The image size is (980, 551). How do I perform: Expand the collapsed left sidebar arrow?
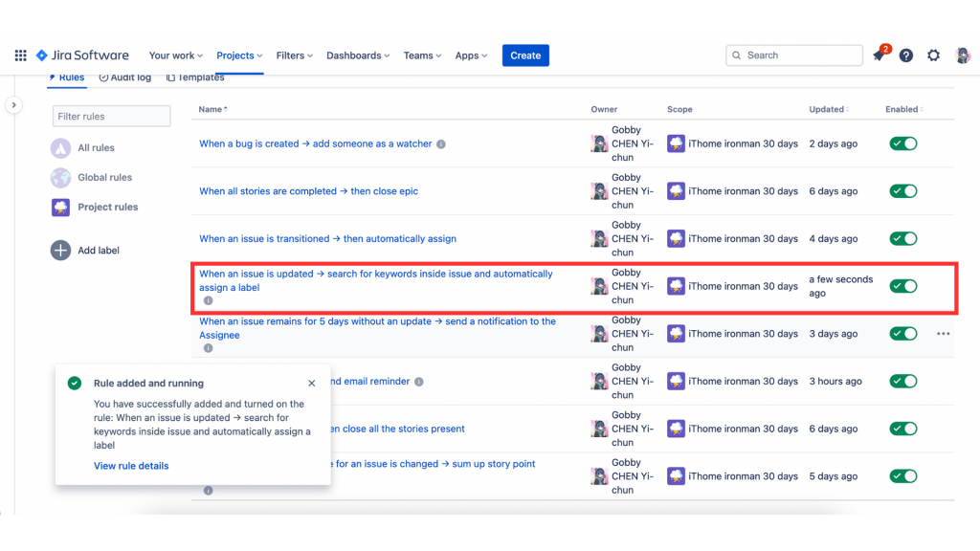click(13, 105)
